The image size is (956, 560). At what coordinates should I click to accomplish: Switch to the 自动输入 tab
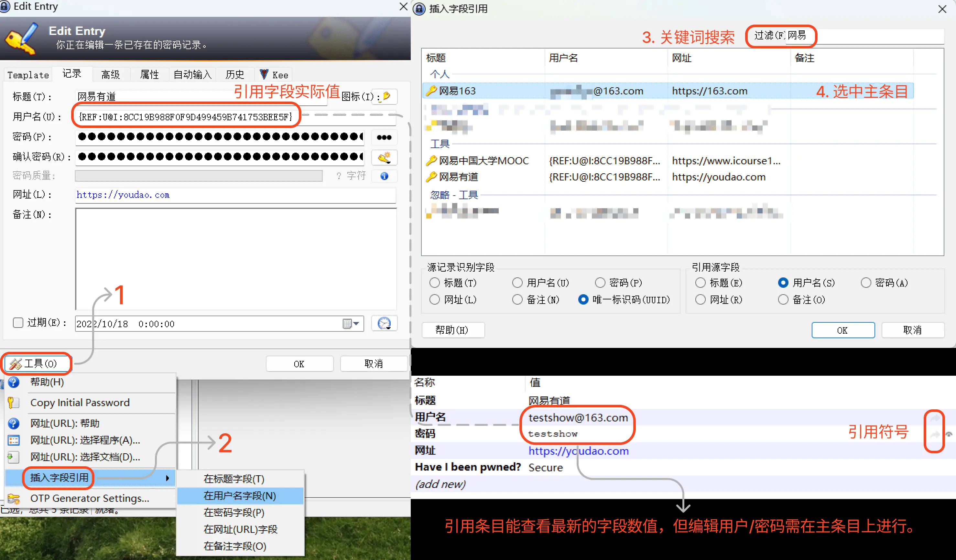pyautogui.click(x=192, y=75)
